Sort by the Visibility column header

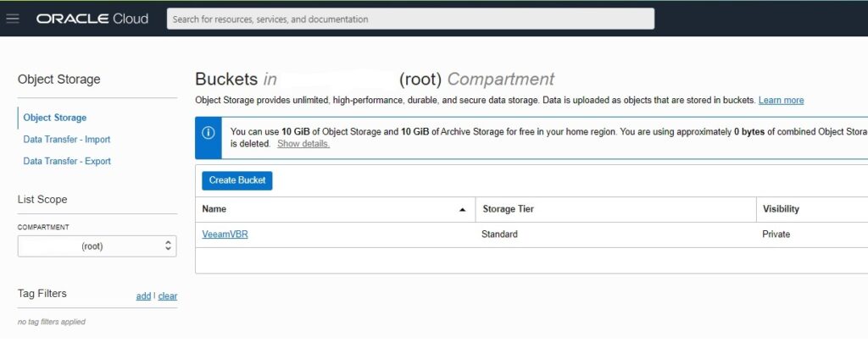click(x=781, y=209)
